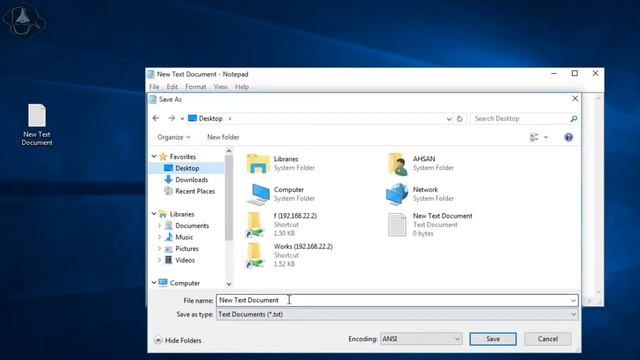Expand the Pictures library node
The width and height of the screenshot is (640, 360).
[x=159, y=248]
